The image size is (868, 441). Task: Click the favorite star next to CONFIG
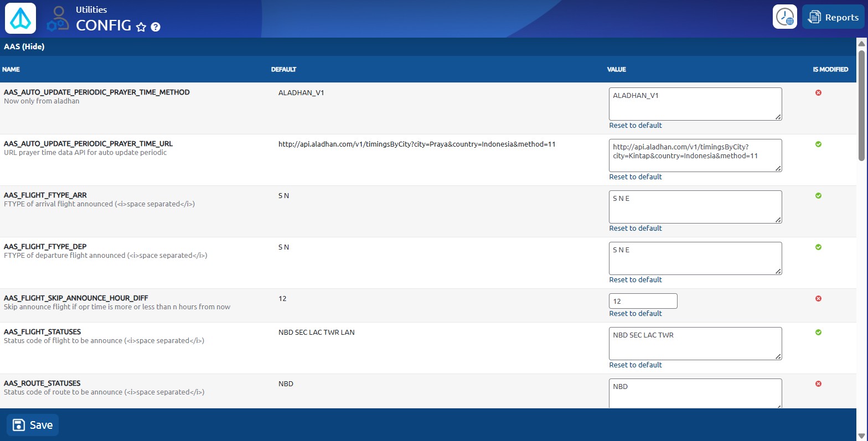point(141,27)
